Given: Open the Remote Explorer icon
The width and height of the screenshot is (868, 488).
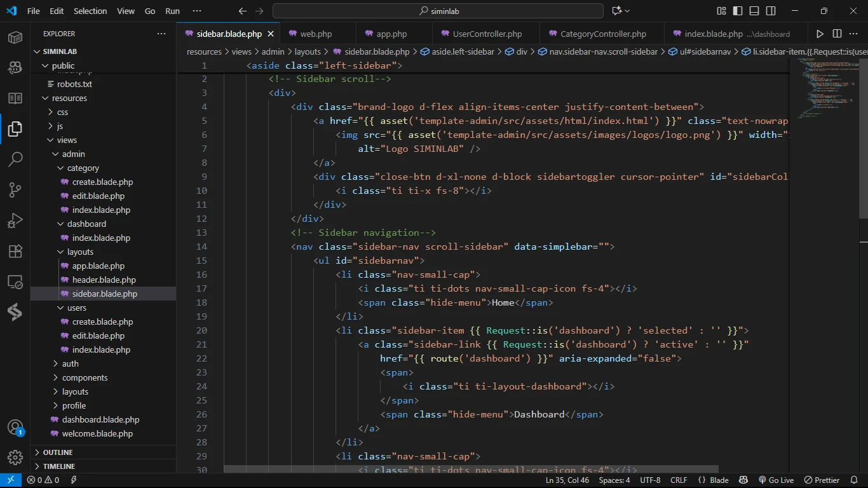Looking at the screenshot, I should [x=15, y=281].
